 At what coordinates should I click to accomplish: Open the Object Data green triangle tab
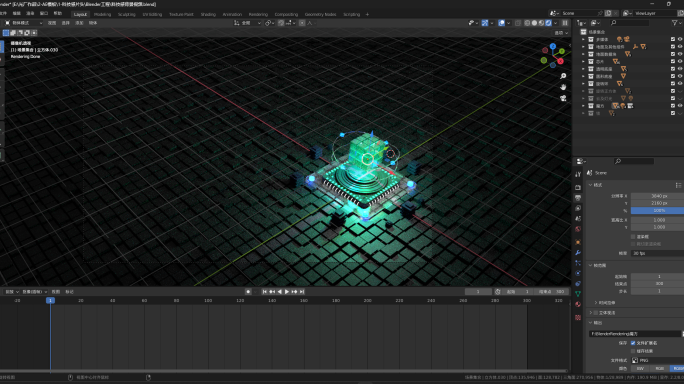pyautogui.click(x=578, y=294)
